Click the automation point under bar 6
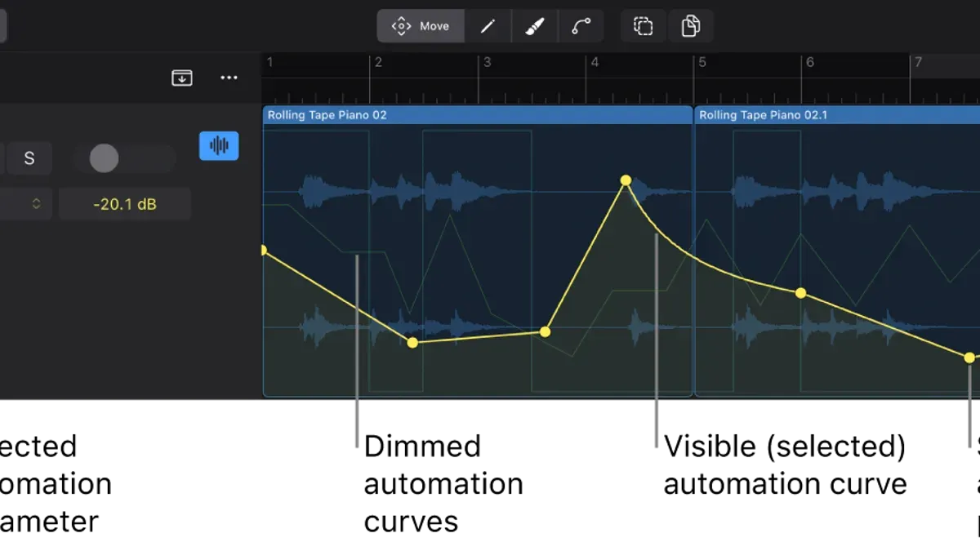 point(801,293)
